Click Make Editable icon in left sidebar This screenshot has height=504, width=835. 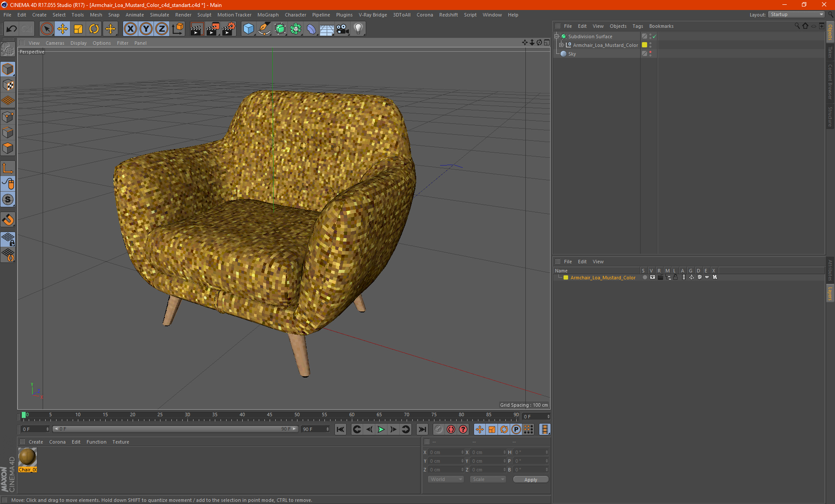pyautogui.click(x=8, y=50)
